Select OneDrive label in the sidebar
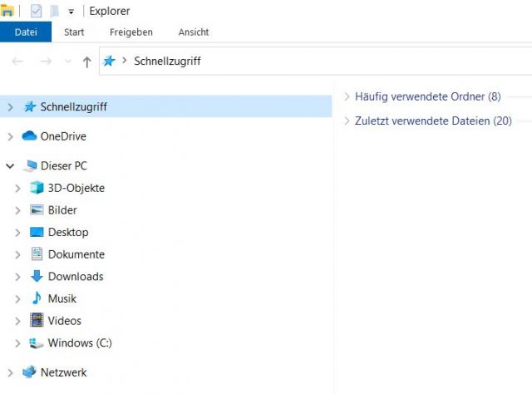 coord(63,136)
